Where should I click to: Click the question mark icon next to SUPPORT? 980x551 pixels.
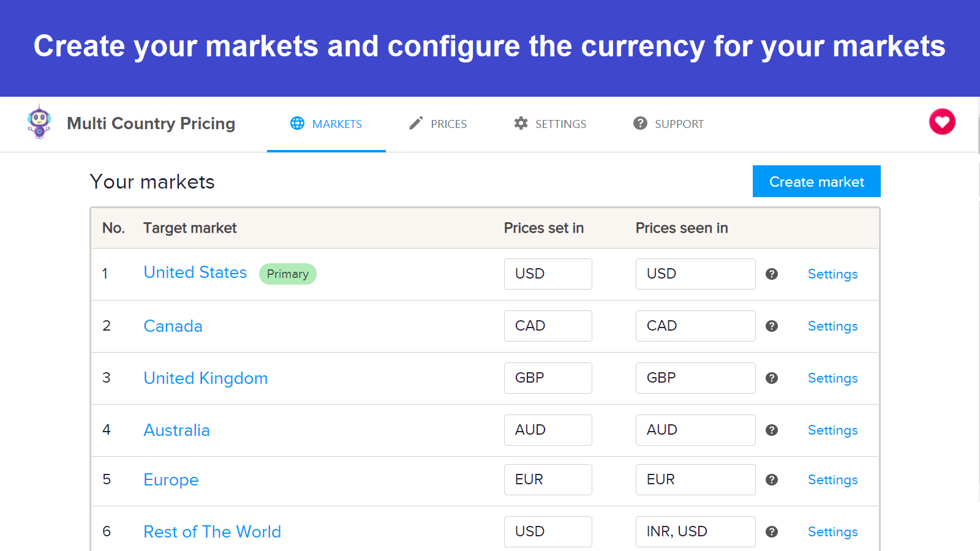coord(640,123)
